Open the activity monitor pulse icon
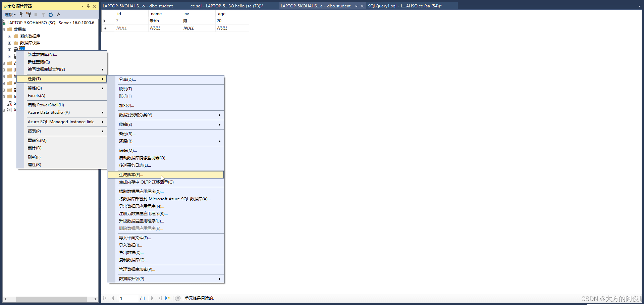 (58, 14)
